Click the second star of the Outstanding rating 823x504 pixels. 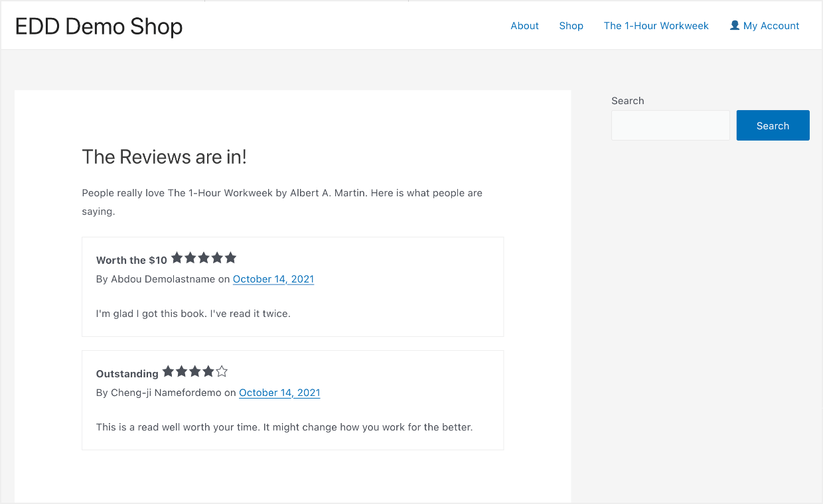point(181,371)
